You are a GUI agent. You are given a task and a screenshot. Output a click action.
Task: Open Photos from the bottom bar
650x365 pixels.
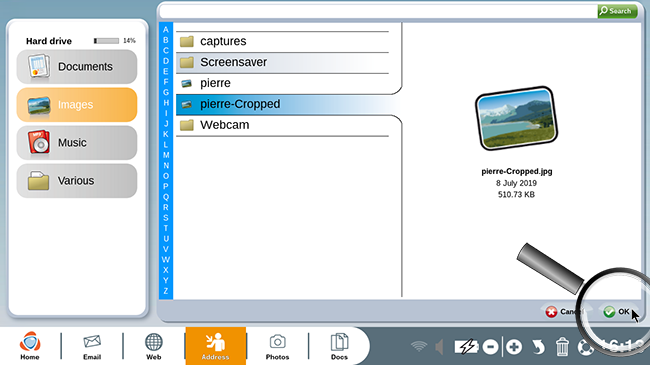tap(277, 346)
